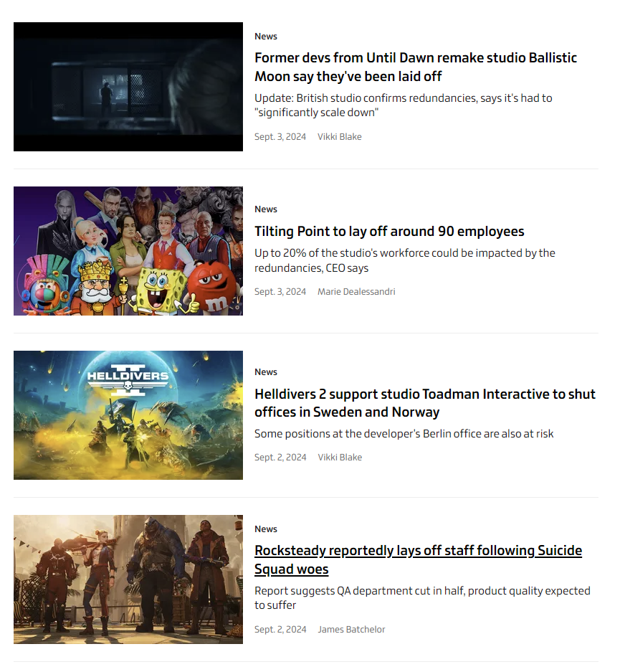Open author Vikki Blake on Helldivers 2 article
Screen dimensions: 625x672
340,458
